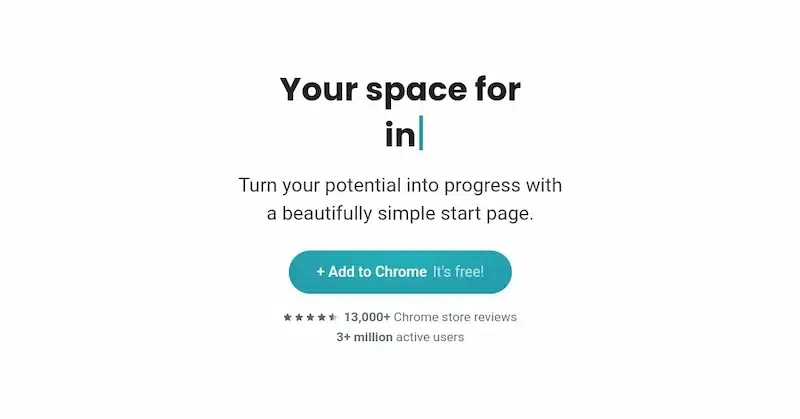Click "a beautifully simple start page" line
Viewport: 800px width, 419px height.
[400, 214]
